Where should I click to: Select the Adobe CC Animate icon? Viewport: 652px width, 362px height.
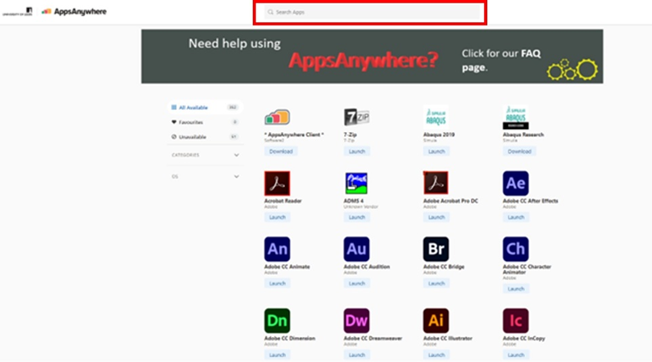pos(277,249)
